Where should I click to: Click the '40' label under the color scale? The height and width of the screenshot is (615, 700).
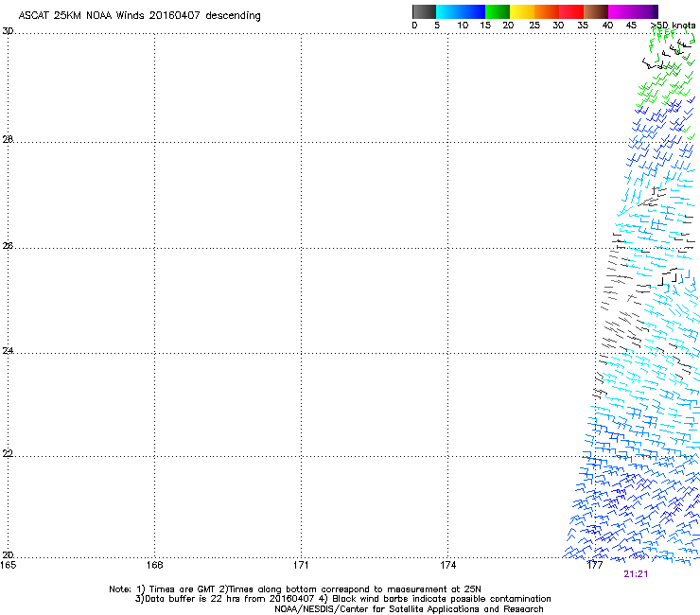pos(607,26)
